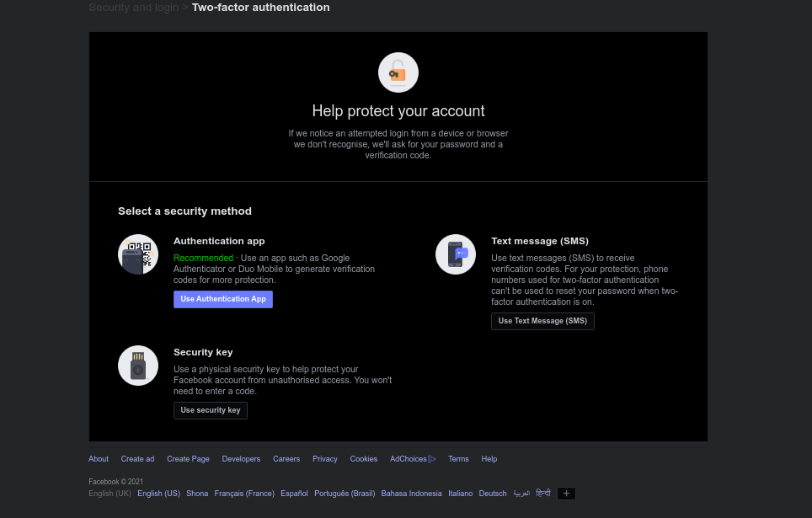Visit the Developers footer link
This screenshot has width=812, height=518.
(241, 459)
